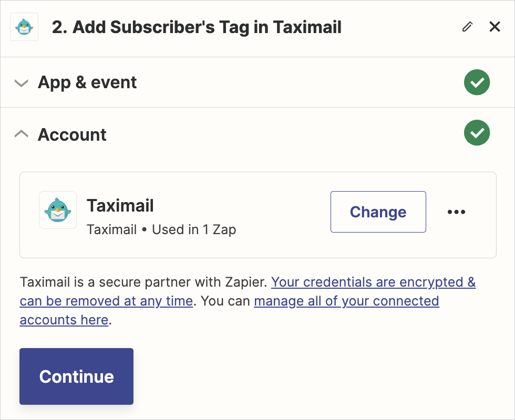
Task: Click Taximail account logo in card
Action: [58, 210]
